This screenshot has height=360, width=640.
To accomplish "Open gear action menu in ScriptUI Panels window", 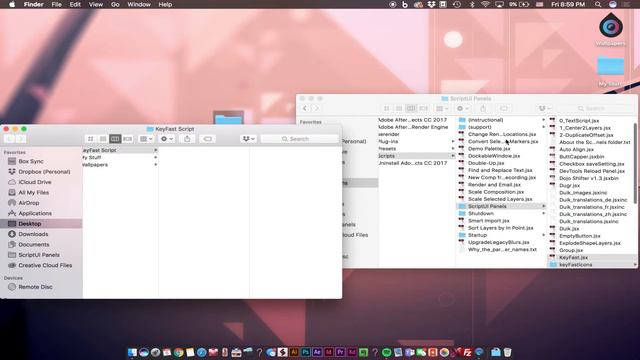I will [462, 109].
